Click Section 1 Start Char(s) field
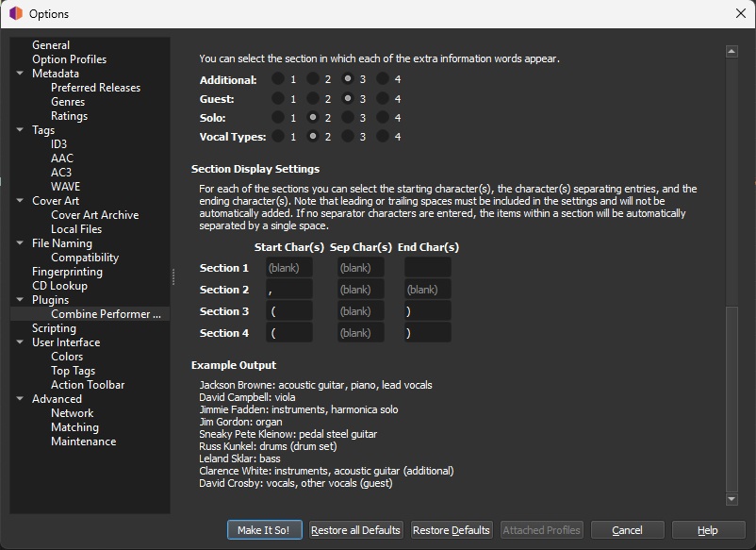Viewport: 756px width, 550px height. [x=288, y=268]
